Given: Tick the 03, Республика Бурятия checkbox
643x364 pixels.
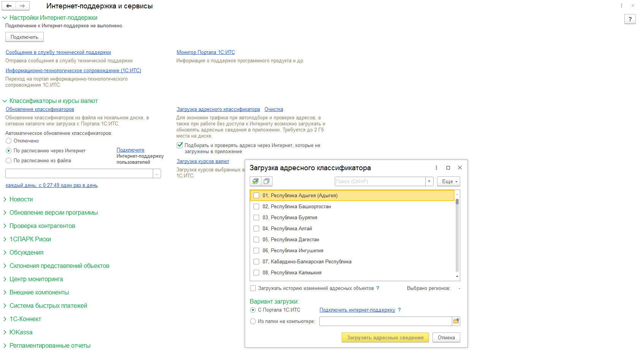Looking at the screenshot, I should click(x=257, y=217).
